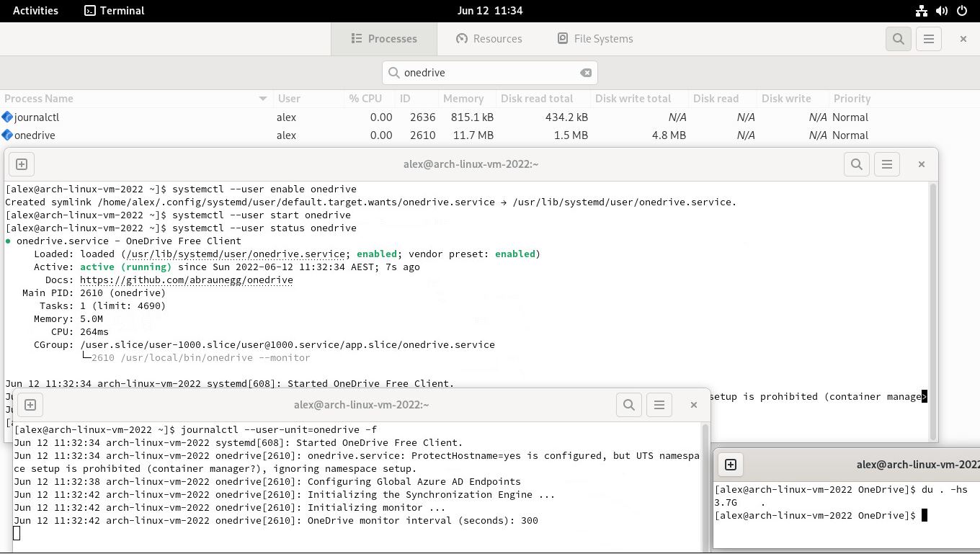The image size is (980, 554).
Task: Open the calendar by clicking the clock
Action: pyautogui.click(x=490, y=10)
